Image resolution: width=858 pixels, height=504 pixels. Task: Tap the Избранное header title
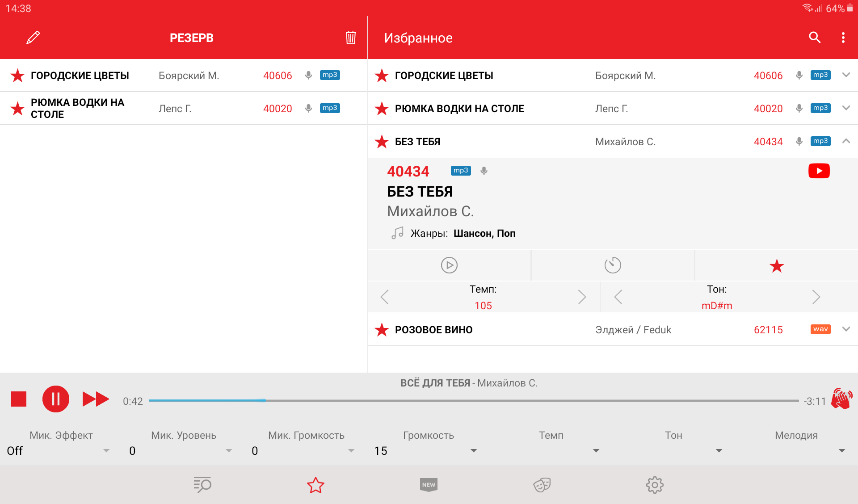tap(418, 38)
